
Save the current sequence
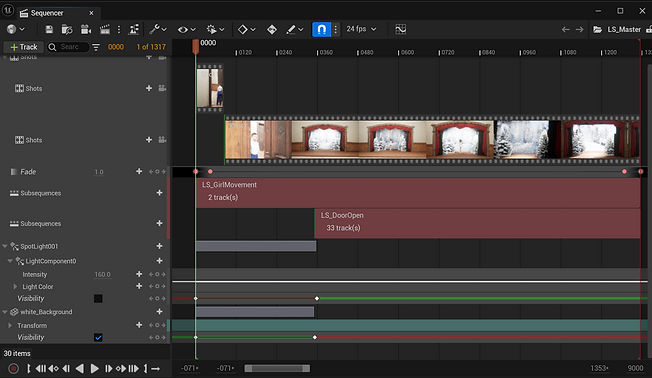(49, 30)
